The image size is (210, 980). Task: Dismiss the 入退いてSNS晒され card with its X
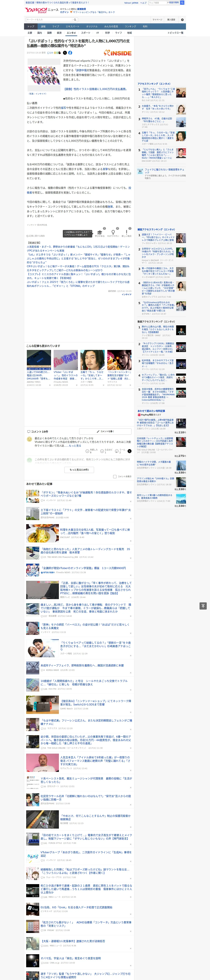pyautogui.click(x=50, y=385)
